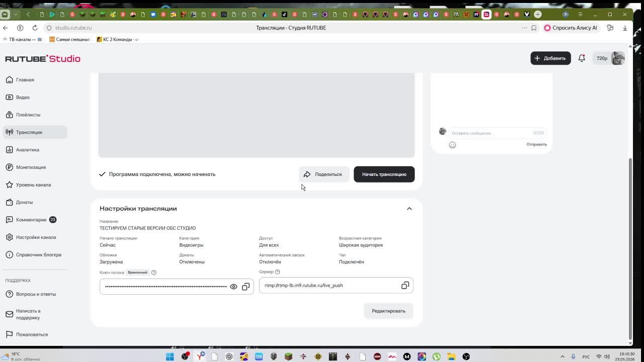This screenshot has height=362, width=644.
Task: Open the Самые смешные bookmark
Action: click(69, 39)
